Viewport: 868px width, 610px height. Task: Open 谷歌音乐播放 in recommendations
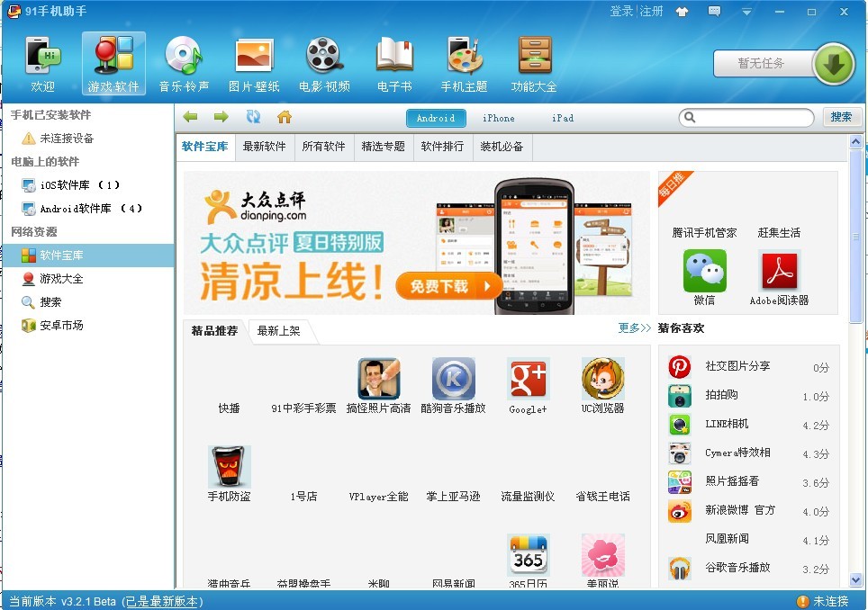748,568
